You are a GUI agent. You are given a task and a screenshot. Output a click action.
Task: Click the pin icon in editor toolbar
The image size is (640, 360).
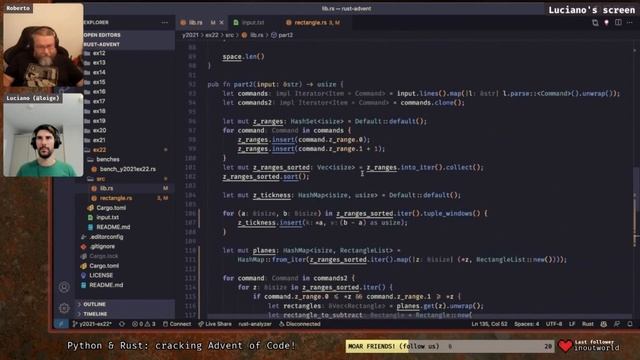(607, 22)
